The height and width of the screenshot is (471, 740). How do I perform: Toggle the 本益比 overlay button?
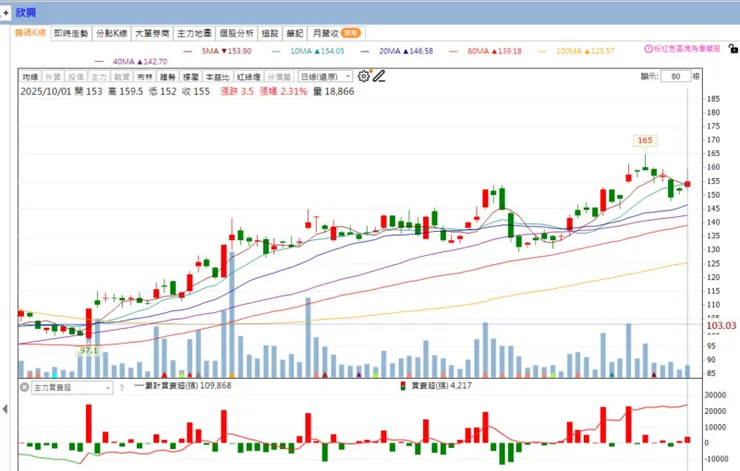[218, 76]
